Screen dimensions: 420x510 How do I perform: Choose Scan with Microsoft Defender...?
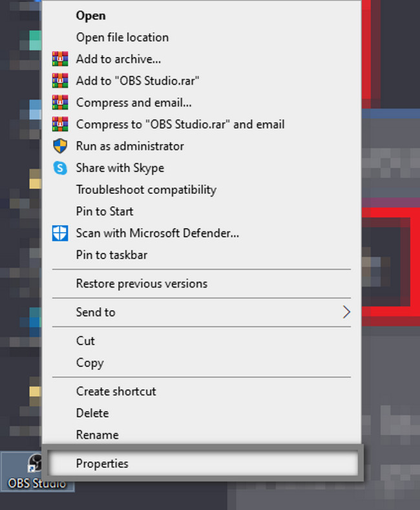[x=202, y=233]
